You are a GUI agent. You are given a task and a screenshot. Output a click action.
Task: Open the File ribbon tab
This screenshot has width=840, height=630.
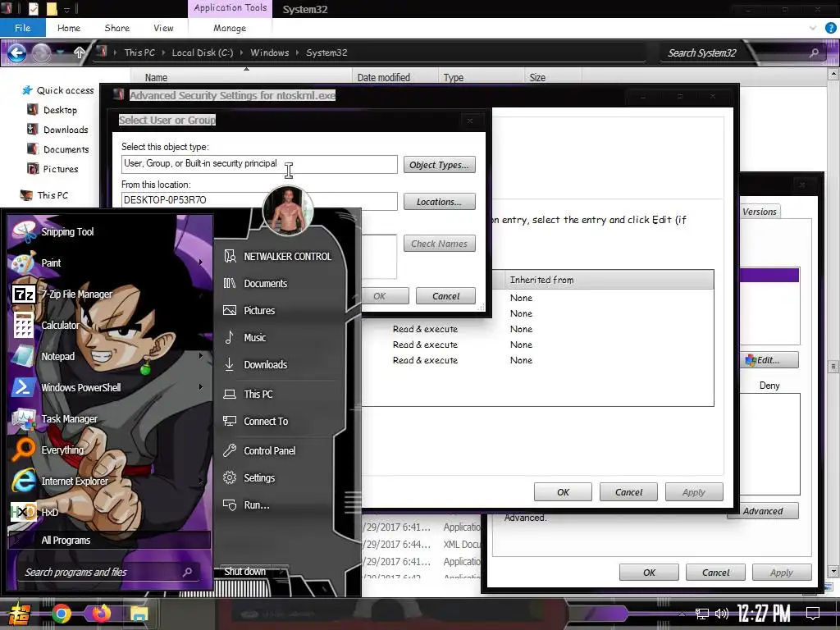coord(22,28)
